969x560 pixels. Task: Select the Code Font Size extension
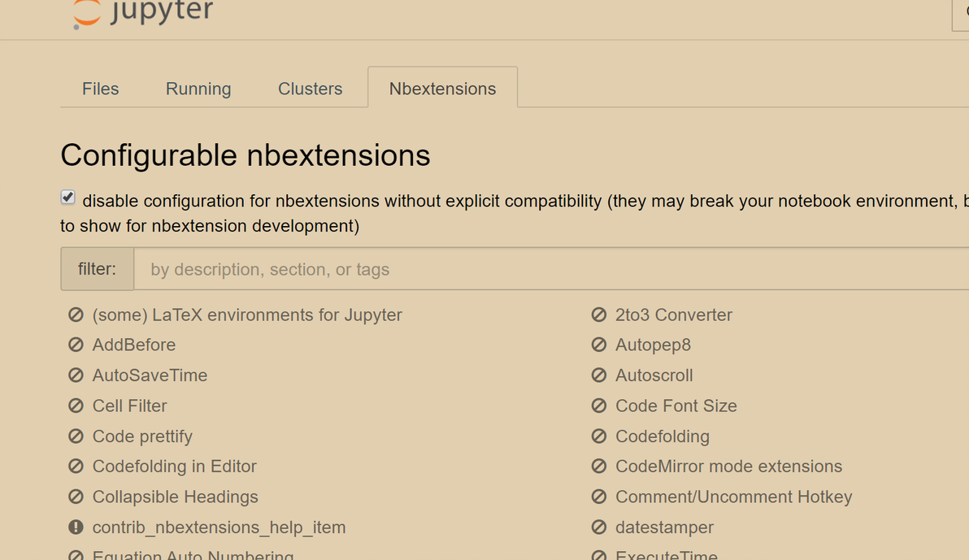pos(676,406)
